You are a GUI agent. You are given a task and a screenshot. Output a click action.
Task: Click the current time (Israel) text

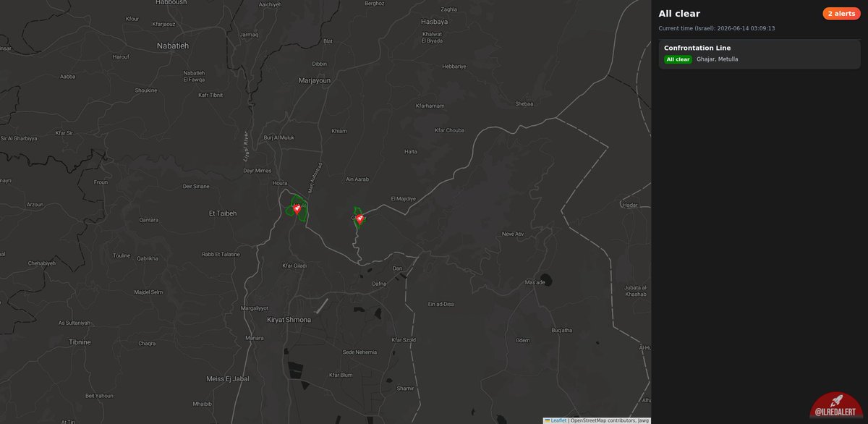(717, 28)
